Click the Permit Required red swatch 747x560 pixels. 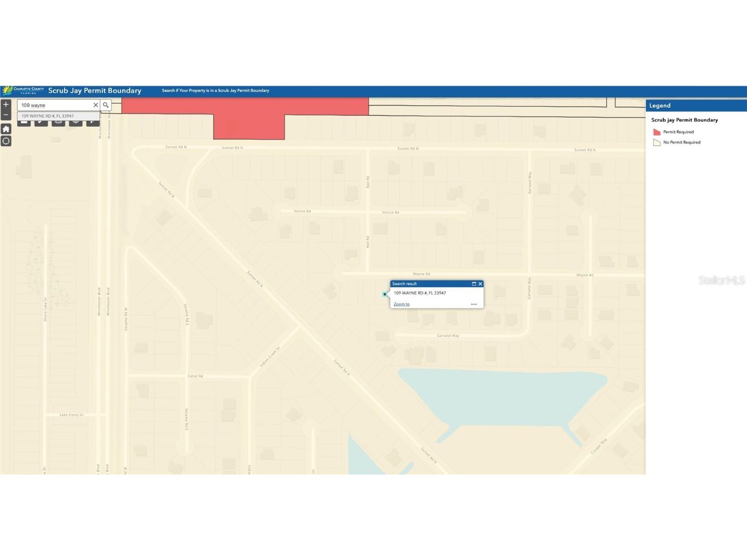pos(657,132)
